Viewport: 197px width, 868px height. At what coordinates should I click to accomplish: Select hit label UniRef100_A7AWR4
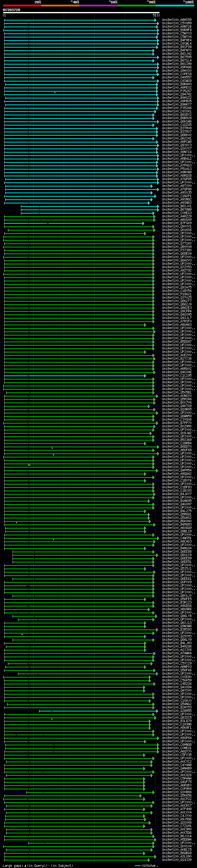177,653
